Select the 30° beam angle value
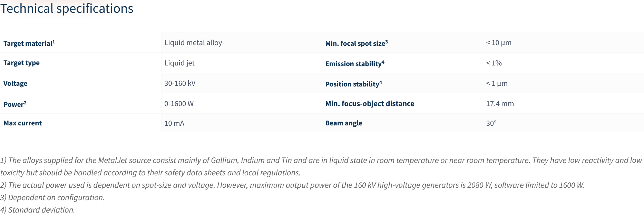This screenshot has height=216, width=644. 491,123
